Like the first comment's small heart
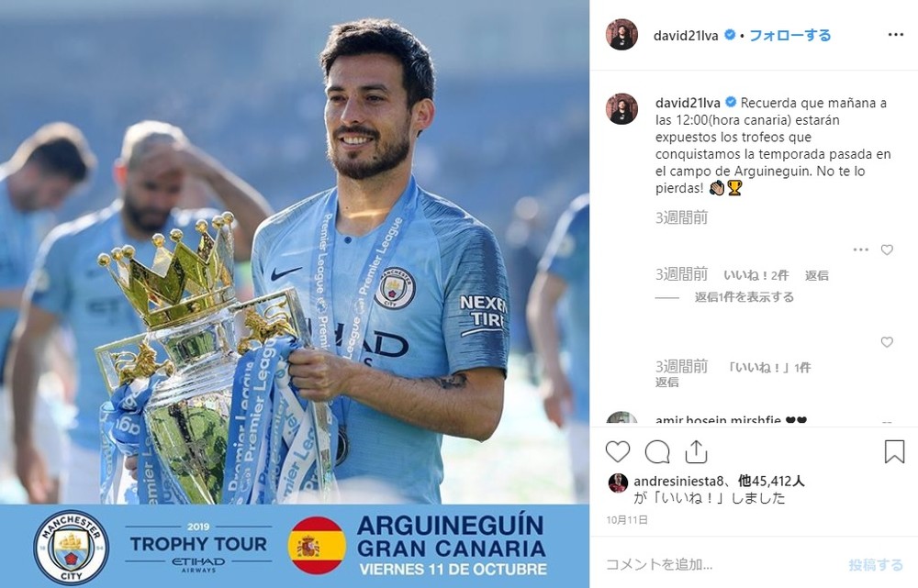Image resolution: width=918 pixels, height=588 pixels. [887, 250]
